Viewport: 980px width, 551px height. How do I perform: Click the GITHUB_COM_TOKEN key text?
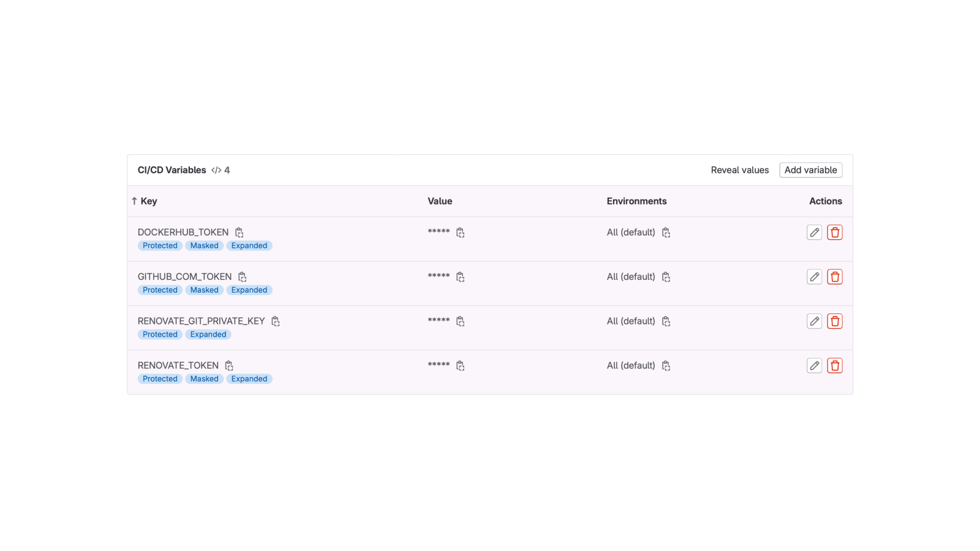pyautogui.click(x=184, y=277)
